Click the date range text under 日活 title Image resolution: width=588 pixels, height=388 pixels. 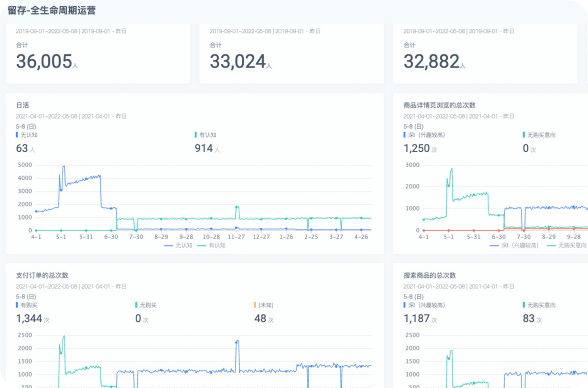[x=71, y=116]
